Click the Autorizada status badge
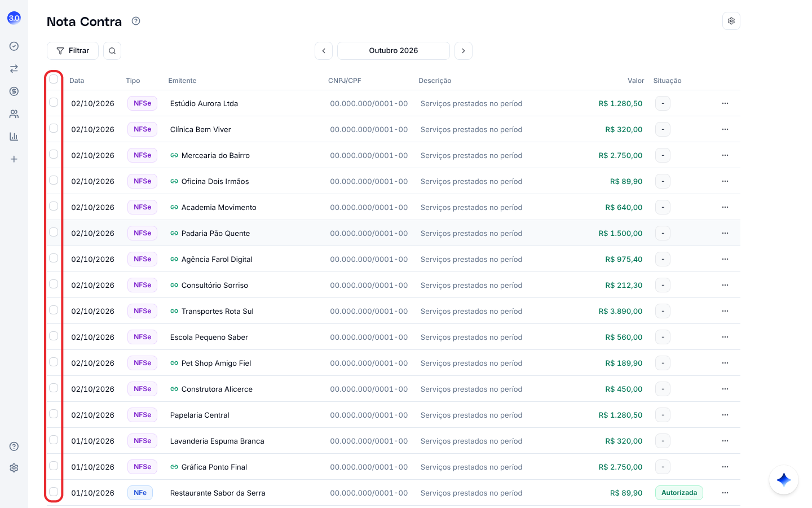This screenshot has width=812, height=508. pyautogui.click(x=679, y=493)
